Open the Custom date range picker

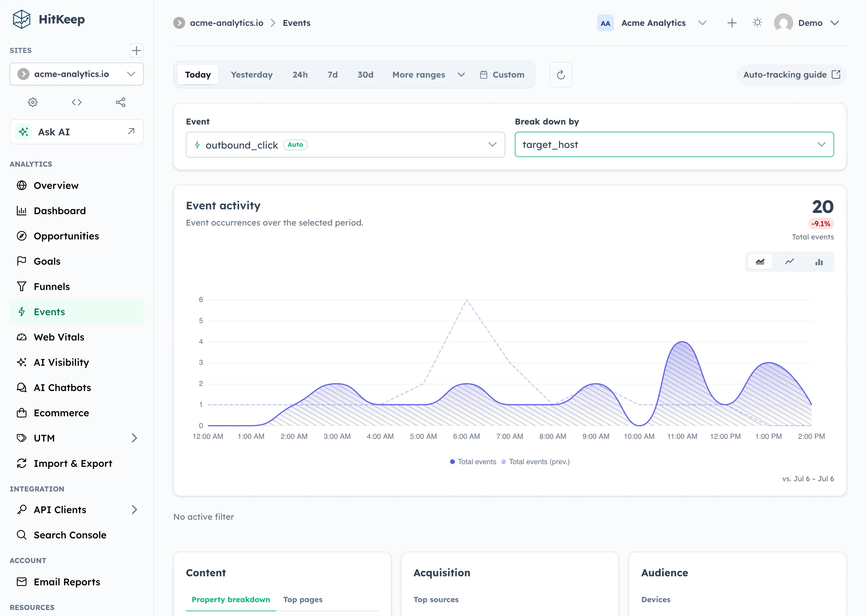click(502, 75)
